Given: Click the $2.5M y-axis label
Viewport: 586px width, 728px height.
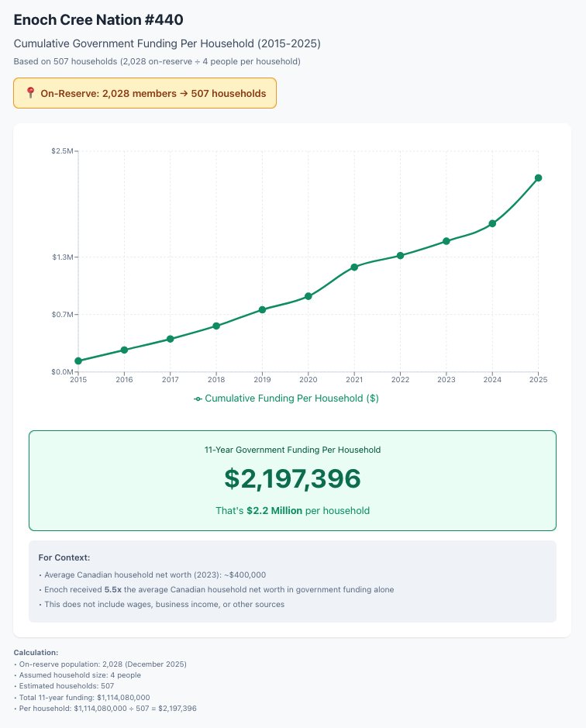Looking at the screenshot, I should [62, 151].
